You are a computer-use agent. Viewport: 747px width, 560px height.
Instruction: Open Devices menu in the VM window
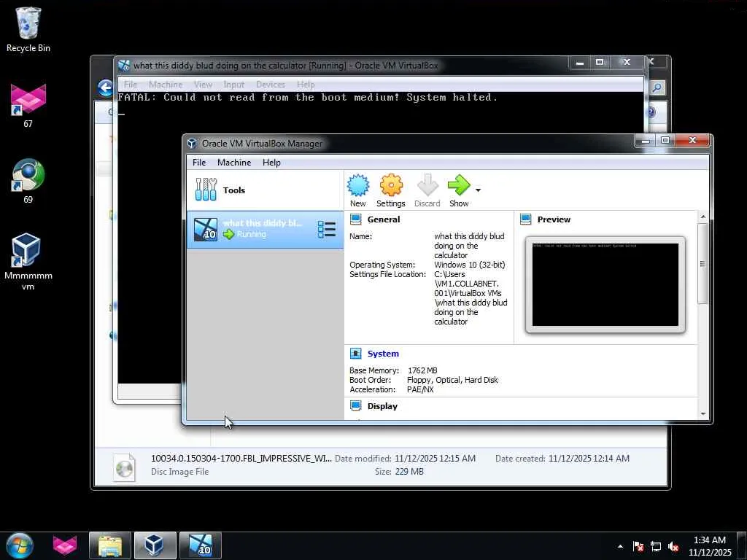[270, 85]
